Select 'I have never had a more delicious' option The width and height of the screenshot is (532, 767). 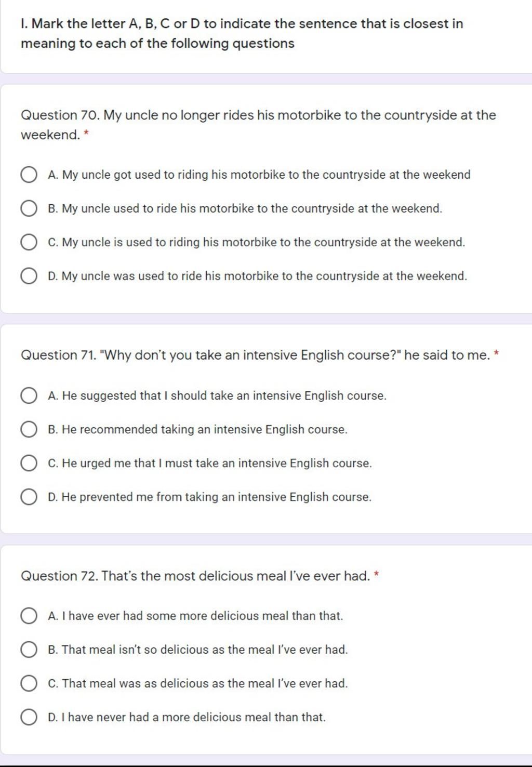(29, 717)
